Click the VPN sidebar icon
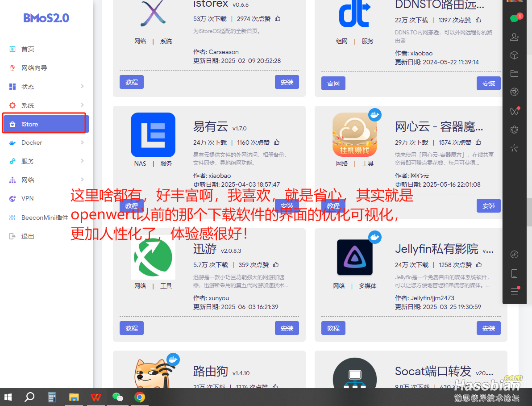Viewport: 532px width, 406px height. (x=12, y=199)
